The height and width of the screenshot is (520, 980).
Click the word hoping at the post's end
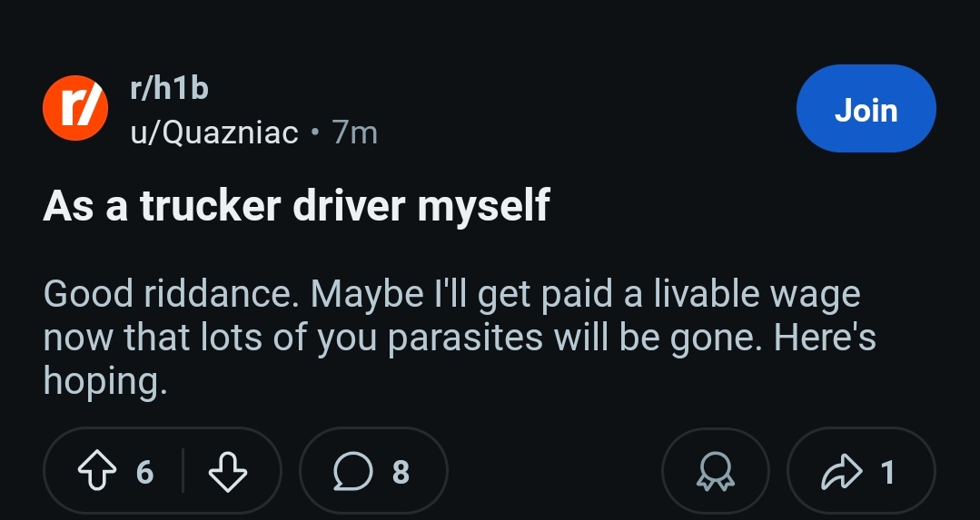coord(105,380)
